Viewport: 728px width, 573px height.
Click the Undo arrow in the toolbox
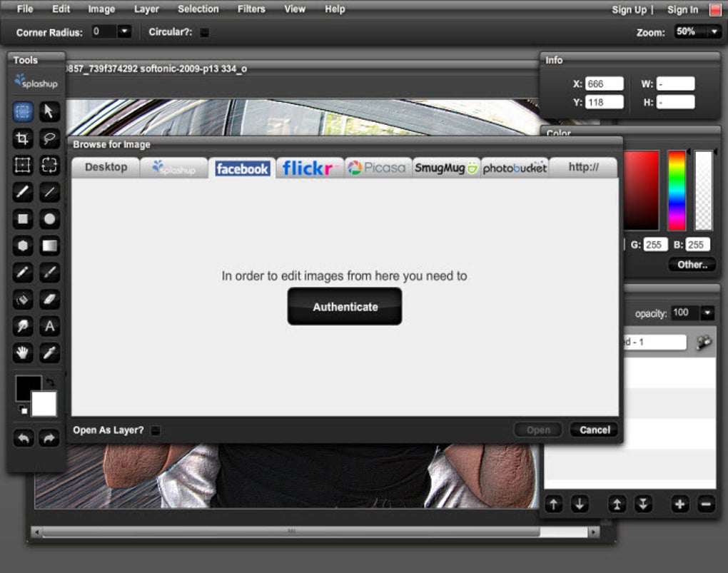24,437
